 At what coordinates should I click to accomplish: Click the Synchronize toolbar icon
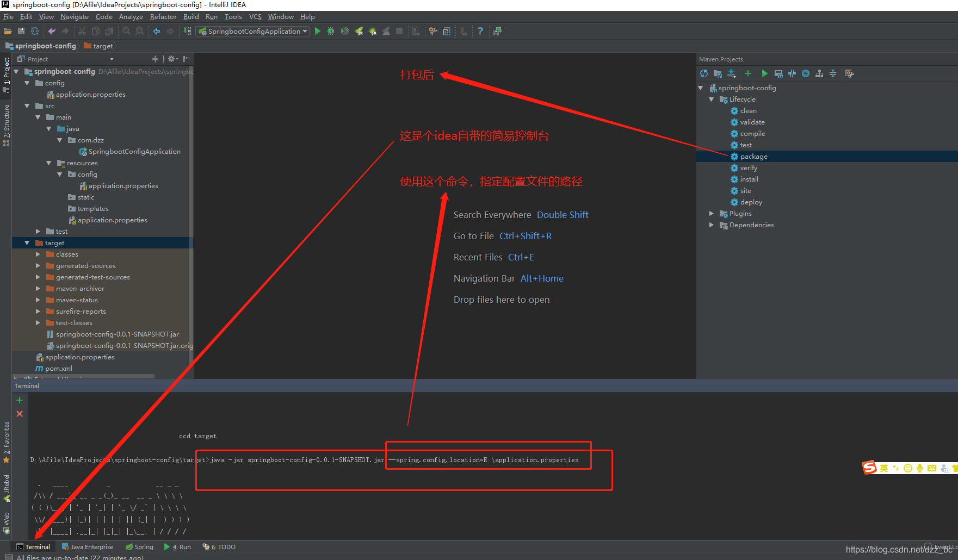[35, 32]
